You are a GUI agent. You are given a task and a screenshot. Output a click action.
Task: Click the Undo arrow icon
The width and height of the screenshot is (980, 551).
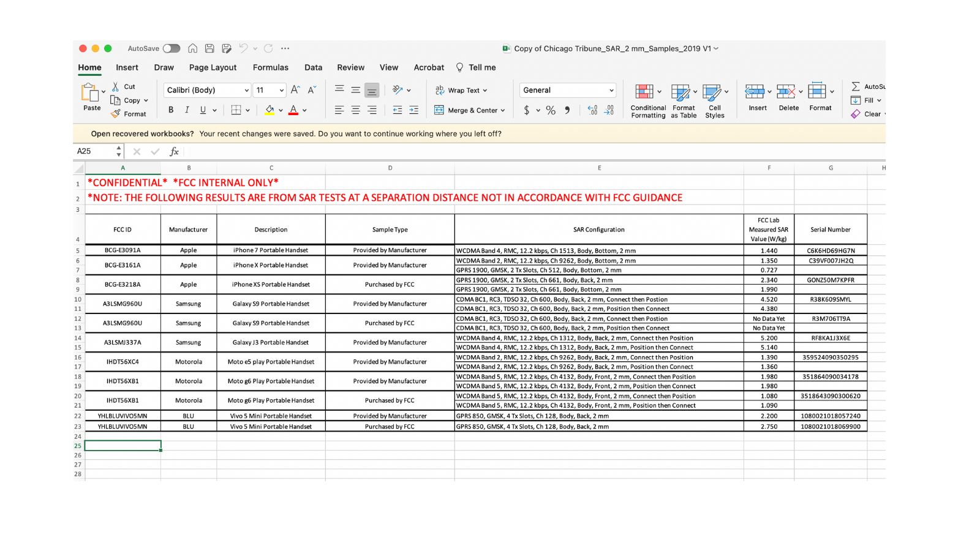pyautogui.click(x=243, y=48)
